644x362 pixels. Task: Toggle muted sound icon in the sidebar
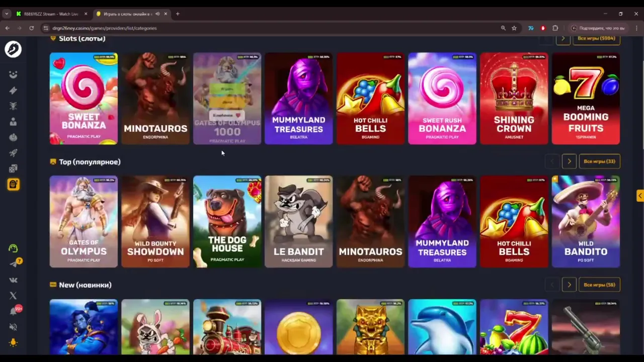point(13,327)
